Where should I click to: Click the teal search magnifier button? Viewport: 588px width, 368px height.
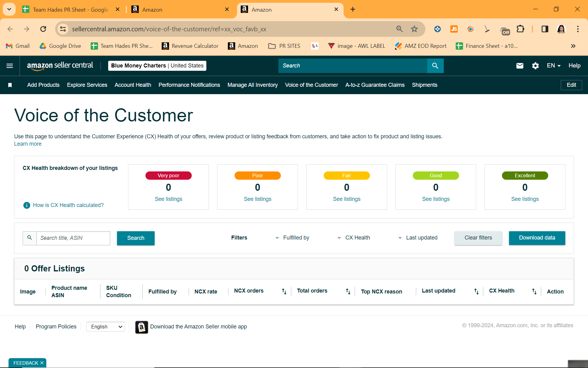[435, 66]
